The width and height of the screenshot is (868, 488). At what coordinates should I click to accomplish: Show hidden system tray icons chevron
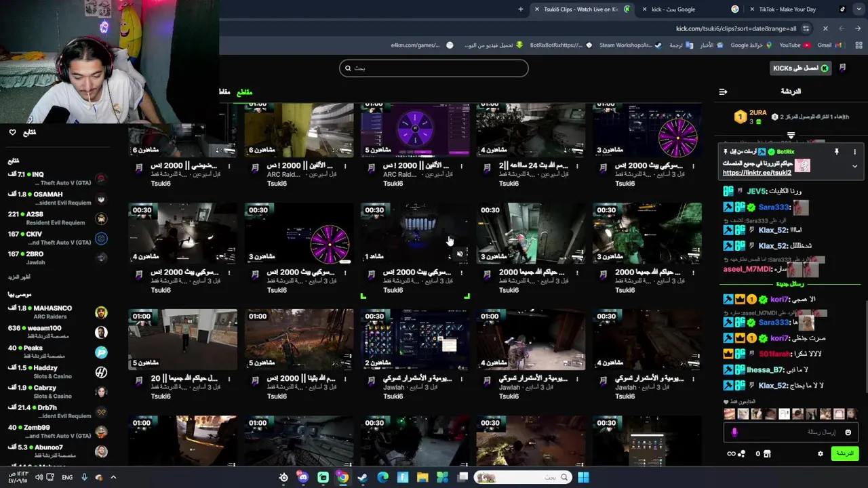(113, 477)
